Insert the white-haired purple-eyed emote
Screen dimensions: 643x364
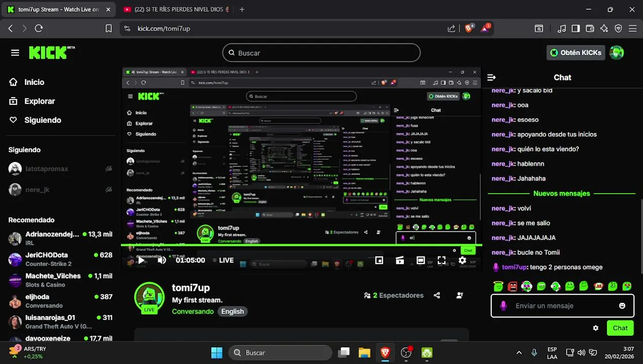click(x=527, y=286)
